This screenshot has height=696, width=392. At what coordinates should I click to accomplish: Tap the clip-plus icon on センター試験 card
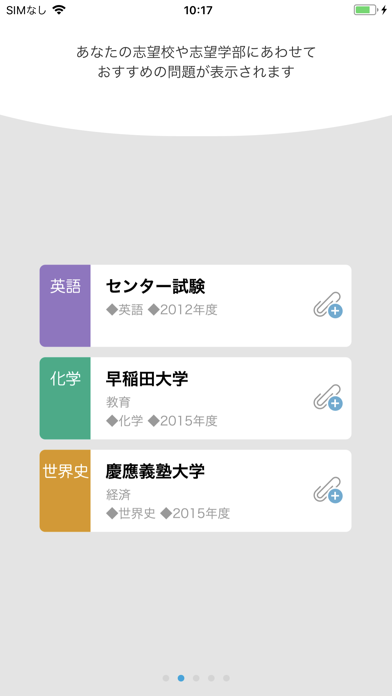click(x=328, y=305)
